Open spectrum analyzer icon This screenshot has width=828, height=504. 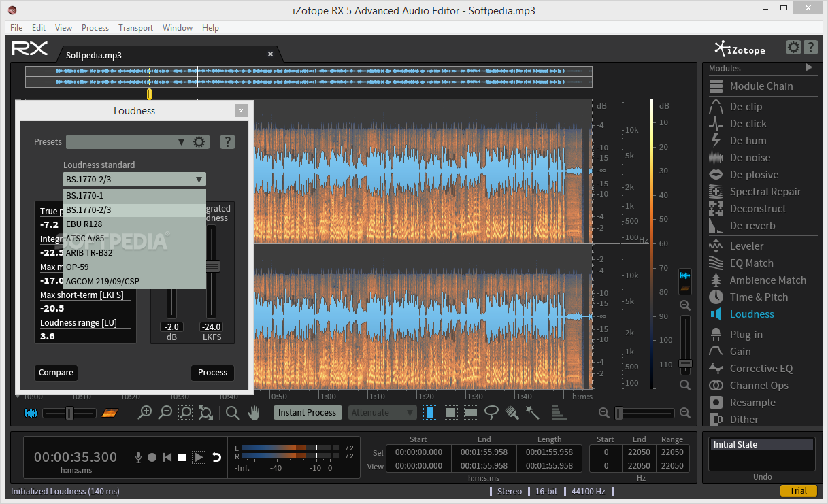pyautogui.click(x=559, y=412)
